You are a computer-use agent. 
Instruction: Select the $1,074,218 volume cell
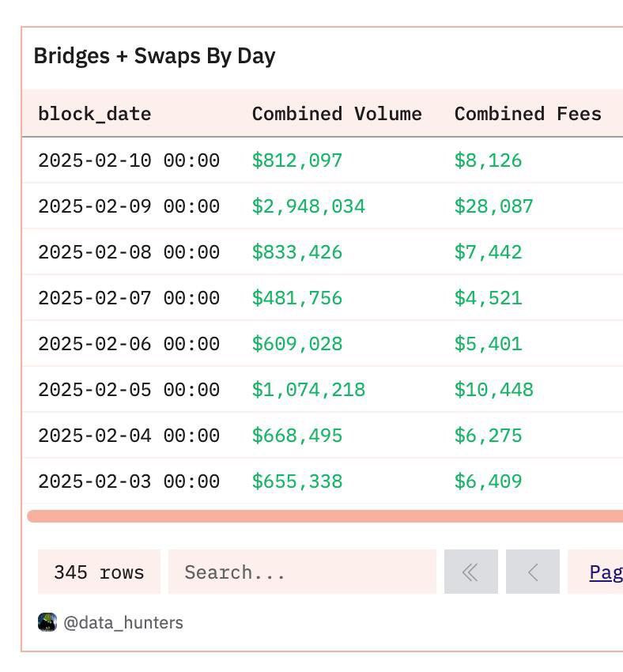(x=308, y=390)
